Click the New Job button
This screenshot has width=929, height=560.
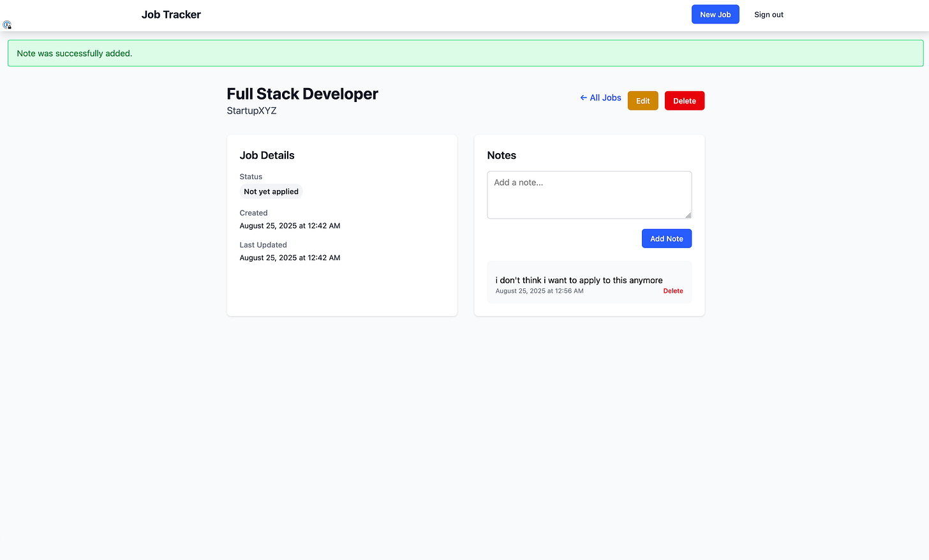tap(715, 15)
